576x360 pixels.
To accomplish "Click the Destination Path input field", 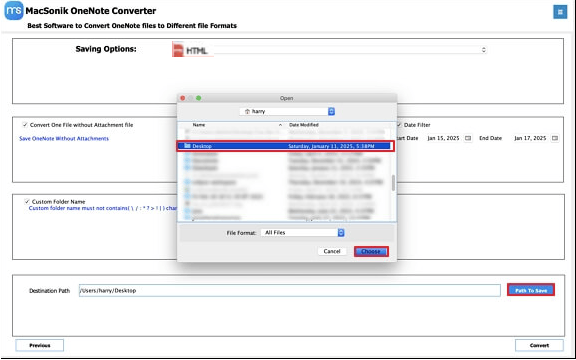I will pos(289,291).
